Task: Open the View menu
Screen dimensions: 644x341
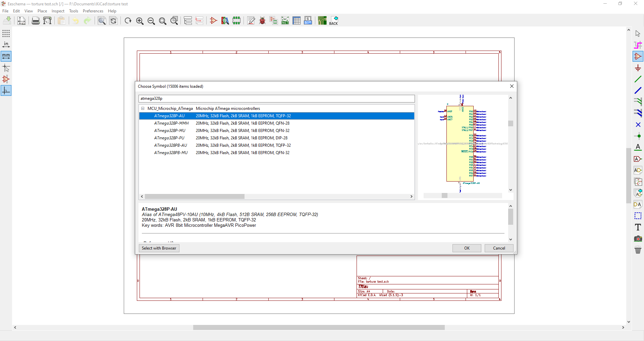Action: 29,11
